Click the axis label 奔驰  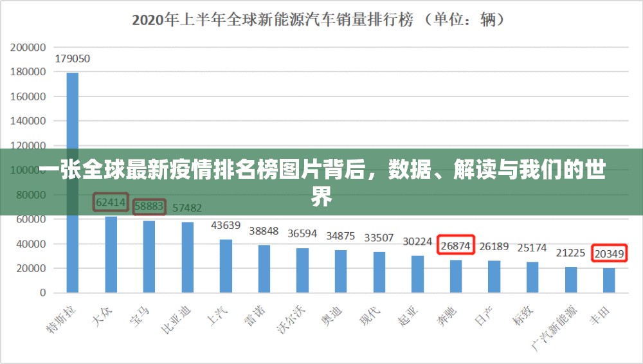pyautogui.click(x=447, y=316)
